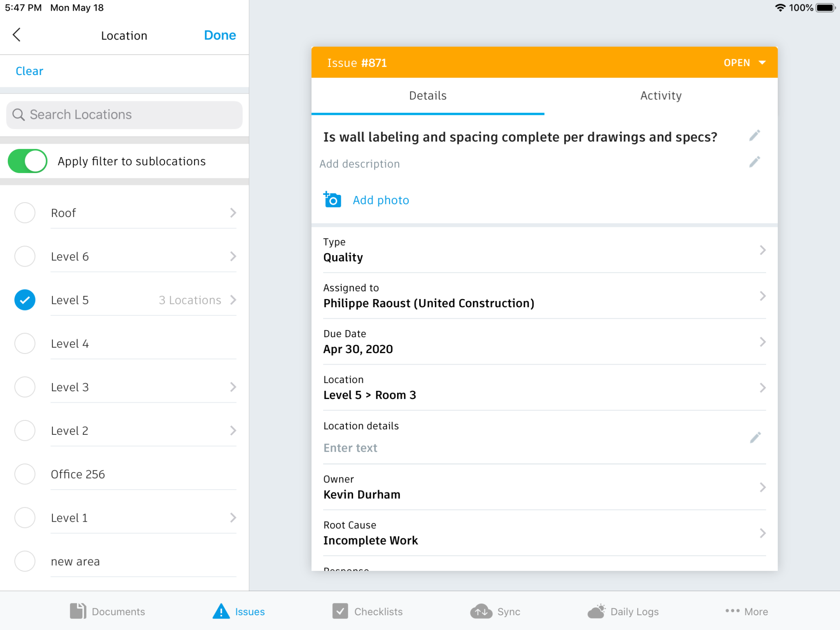Viewport: 840px width, 630px height.
Task: Tap the back chevron on Location panel
Action: [17, 35]
